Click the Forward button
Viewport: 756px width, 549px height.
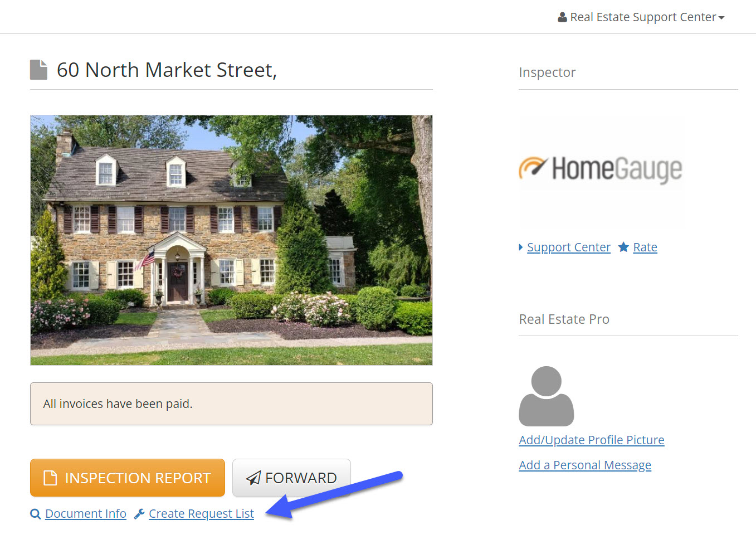click(x=291, y=478)
